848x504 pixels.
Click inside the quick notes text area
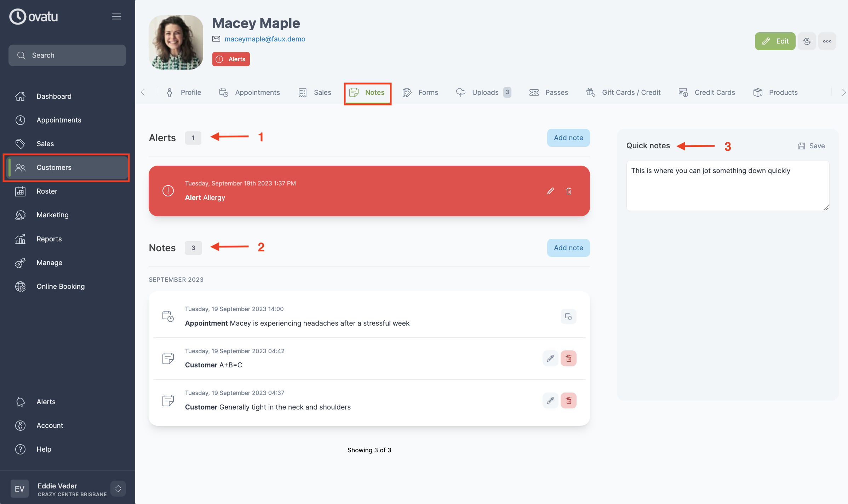tap(727, 186)
